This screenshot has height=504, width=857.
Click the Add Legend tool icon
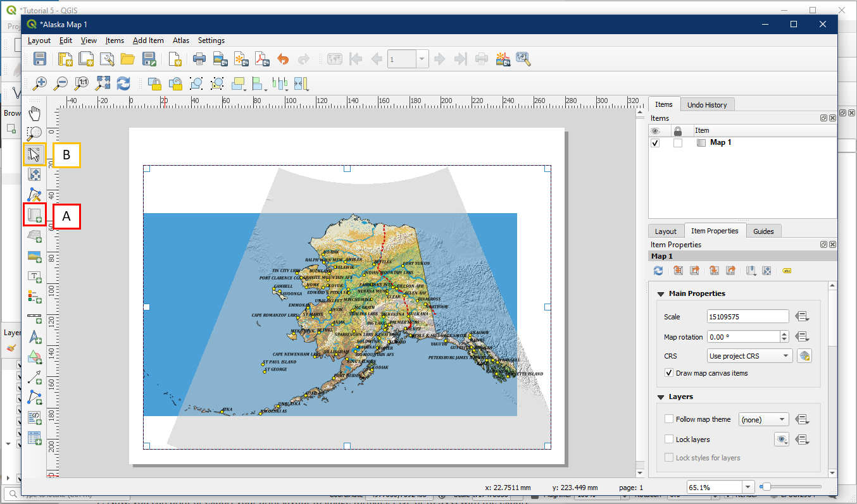34,297
